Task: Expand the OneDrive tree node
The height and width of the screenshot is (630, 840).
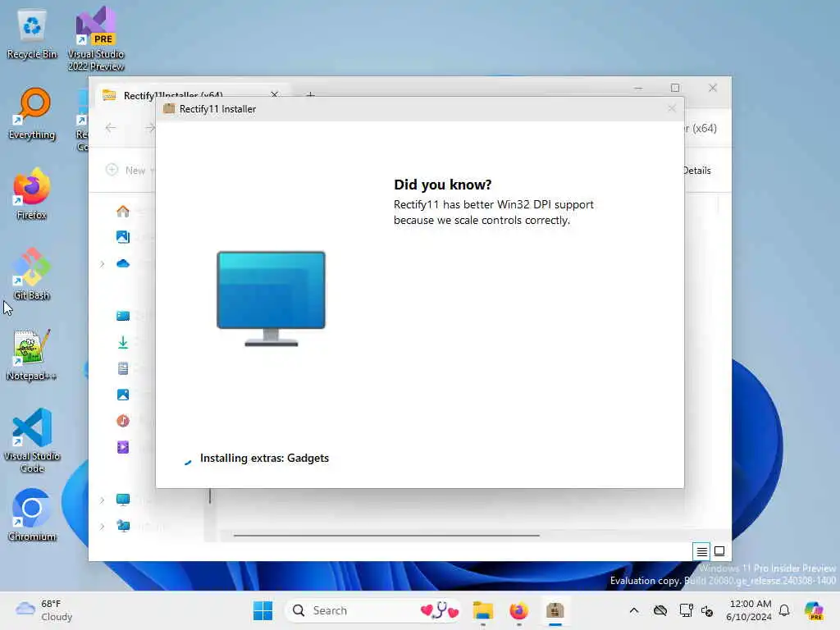Action: pos(103,263)
